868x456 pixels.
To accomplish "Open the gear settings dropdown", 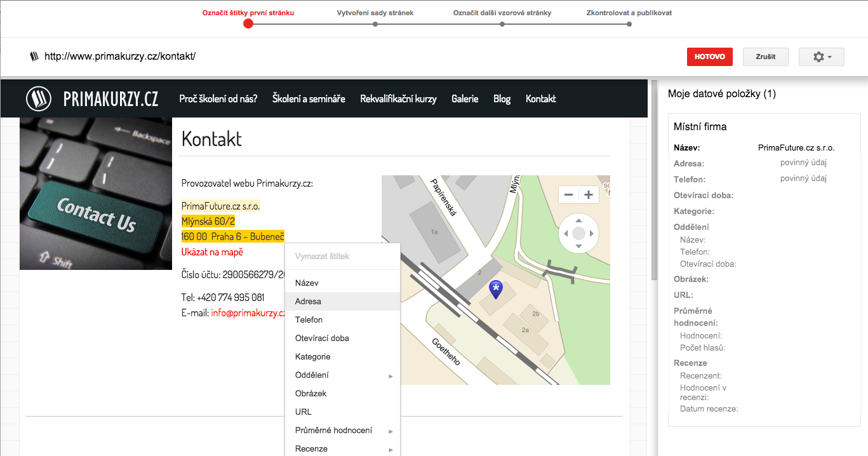I will pos(822,57).
